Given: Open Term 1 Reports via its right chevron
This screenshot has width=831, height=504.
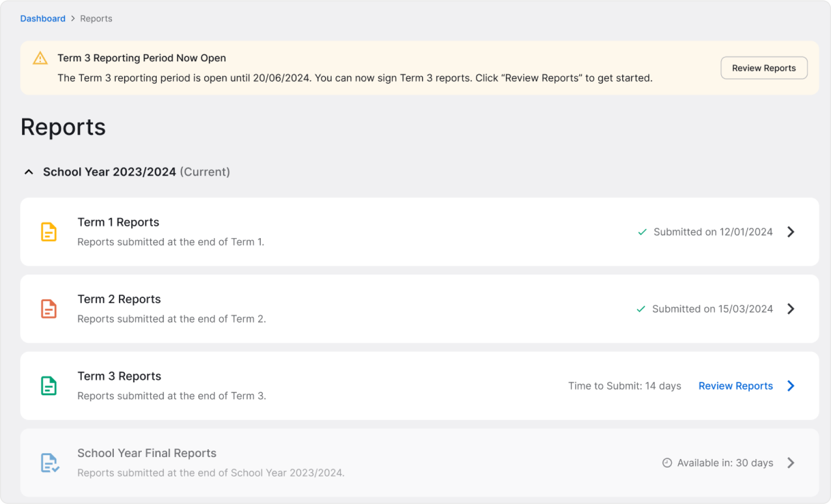Looking at the screenshot, I should (x=791, y=232).
